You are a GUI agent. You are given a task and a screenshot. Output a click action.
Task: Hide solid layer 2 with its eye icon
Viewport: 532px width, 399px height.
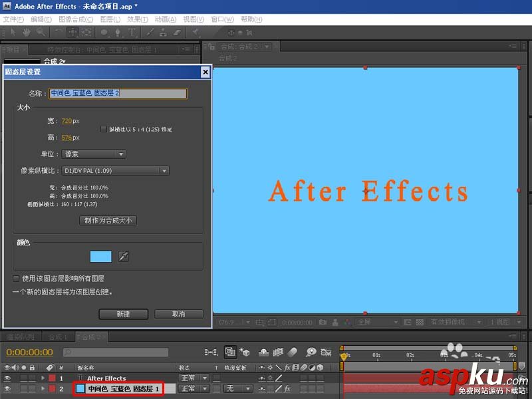click(x=7, y=388)
